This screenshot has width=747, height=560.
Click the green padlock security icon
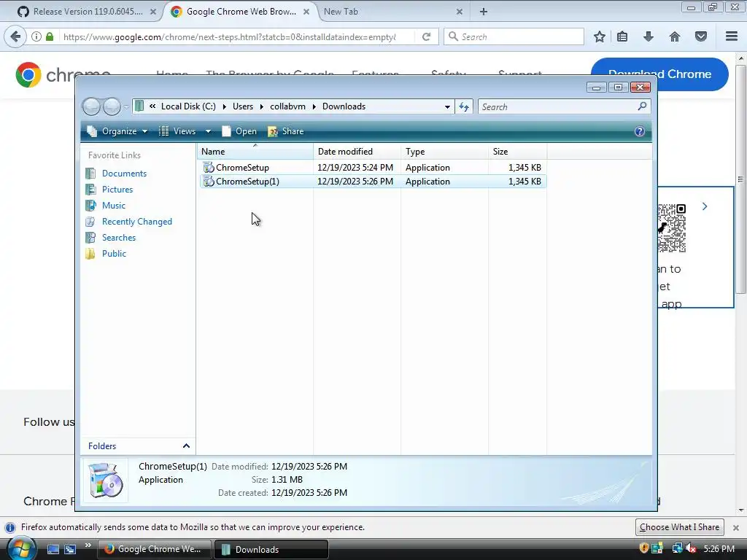tap(50, 36)
